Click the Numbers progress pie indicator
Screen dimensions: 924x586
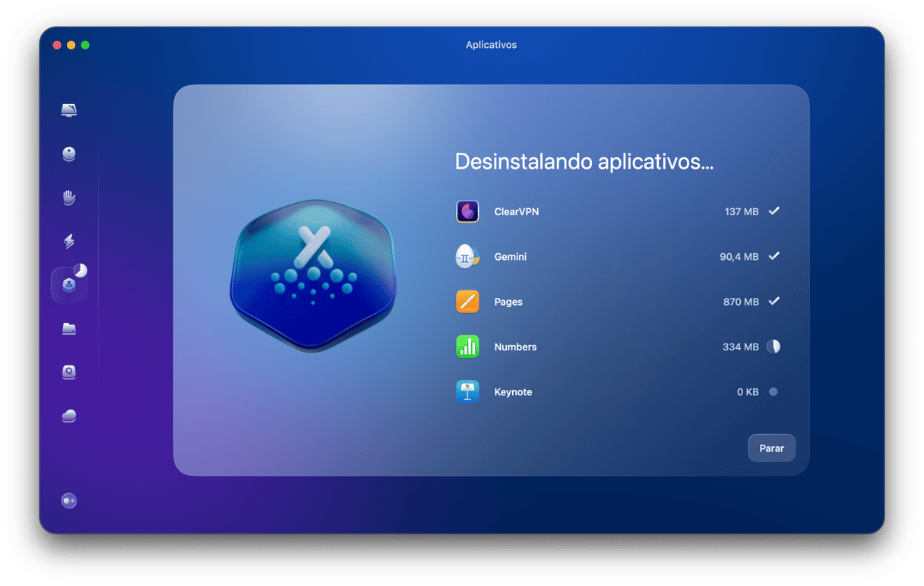click(x=774, y=347)
